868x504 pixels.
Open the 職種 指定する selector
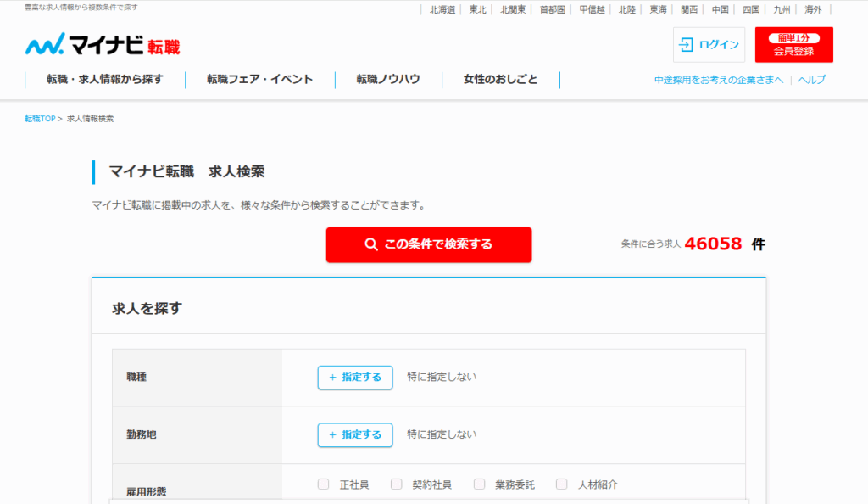pos(355,378)
